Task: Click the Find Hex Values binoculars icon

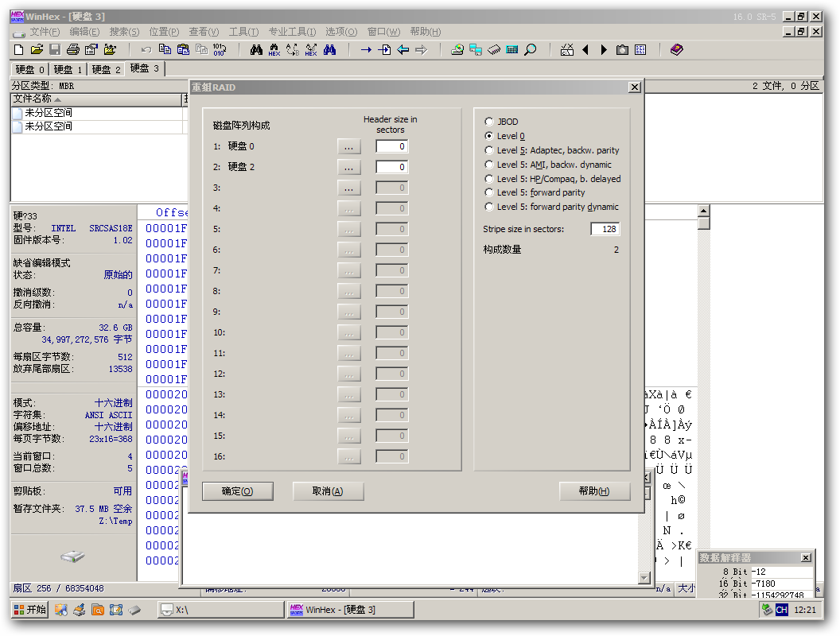Action: click(x=274, y=50)
